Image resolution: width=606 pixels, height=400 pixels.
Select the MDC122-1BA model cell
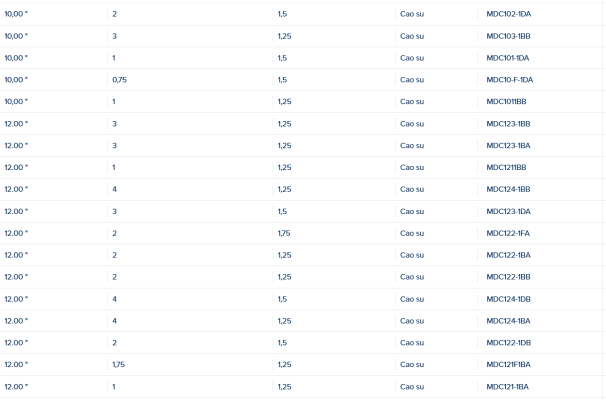pos(508,255)
